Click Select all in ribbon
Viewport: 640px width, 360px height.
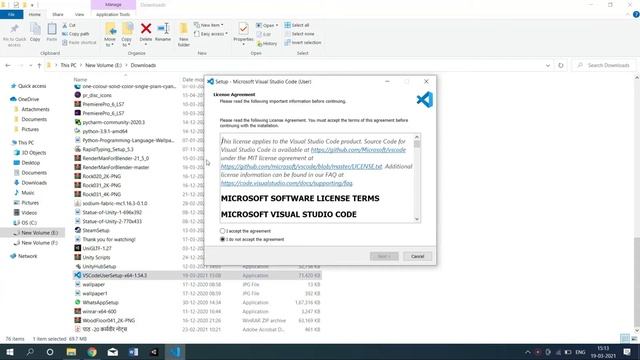tap(297, 25)
